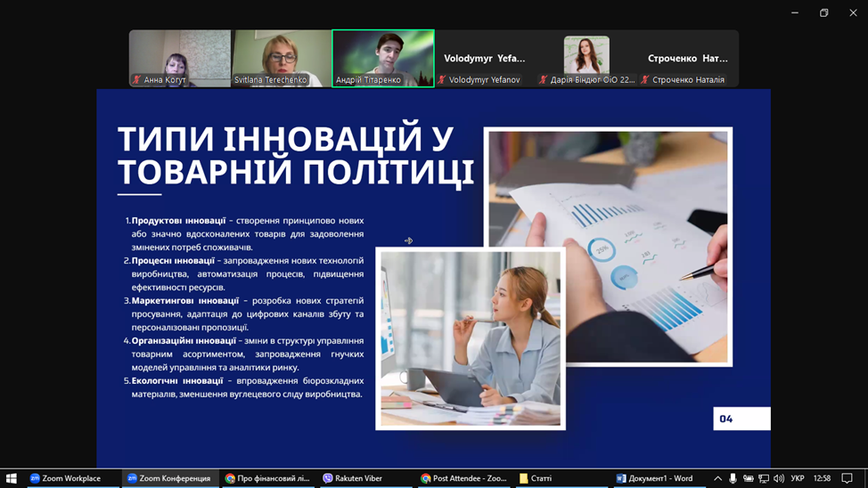The image size is (868, 488).
Task: Click Анна Когут's participant video
Action: [x=180, y=59]
